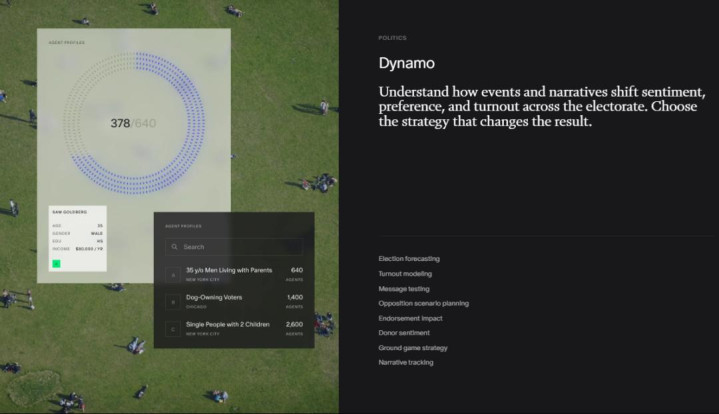
Task: Click Endorsement impact
Action: click(x=410, y=318)
